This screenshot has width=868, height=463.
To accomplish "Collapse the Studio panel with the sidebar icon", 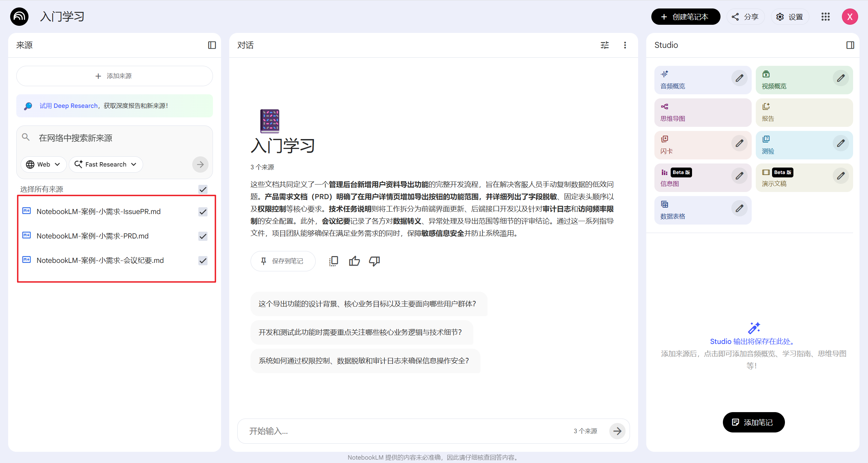I will (x=850, y=45).
